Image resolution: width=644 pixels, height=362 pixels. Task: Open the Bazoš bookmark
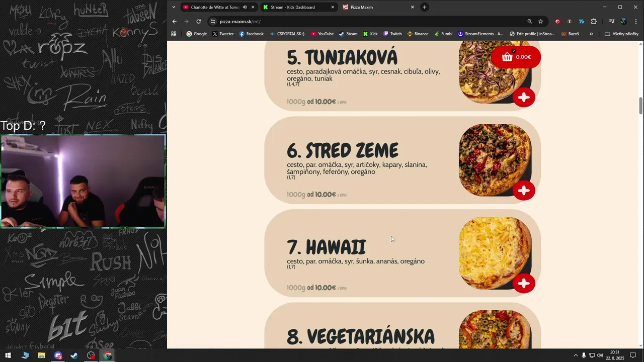[x=570, y=34]
